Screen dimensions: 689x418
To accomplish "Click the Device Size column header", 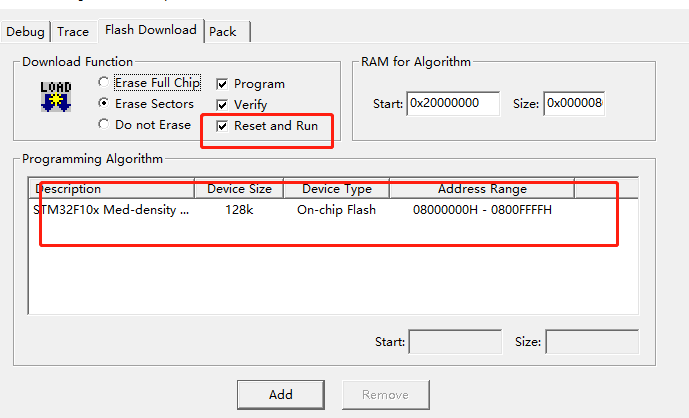I will [x=239, y=189].
